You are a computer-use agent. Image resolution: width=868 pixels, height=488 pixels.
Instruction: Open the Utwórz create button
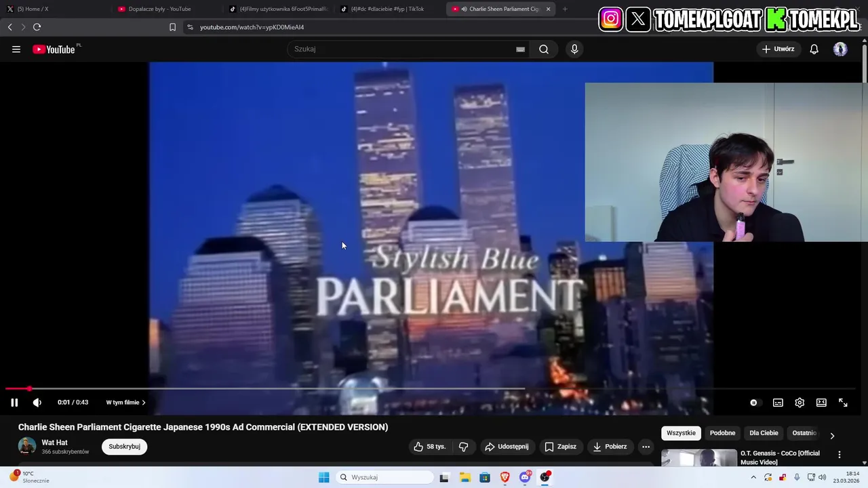coord(778,49)
